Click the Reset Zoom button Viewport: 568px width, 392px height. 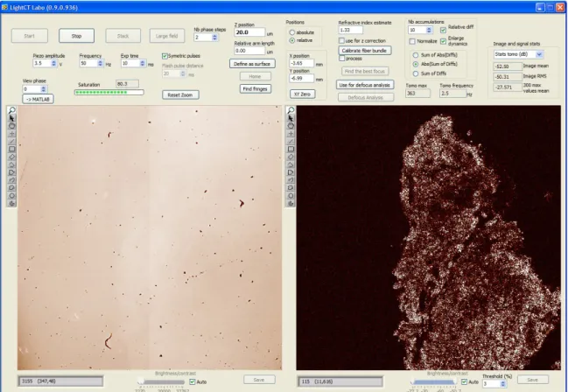180,94
